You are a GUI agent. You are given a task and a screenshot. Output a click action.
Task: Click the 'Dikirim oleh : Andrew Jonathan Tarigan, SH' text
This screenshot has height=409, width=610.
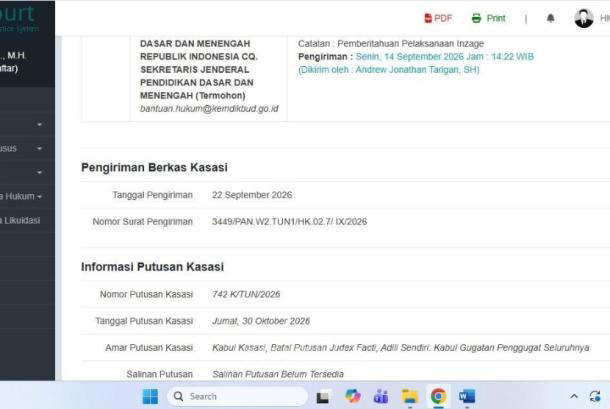(x=389, y=70)
